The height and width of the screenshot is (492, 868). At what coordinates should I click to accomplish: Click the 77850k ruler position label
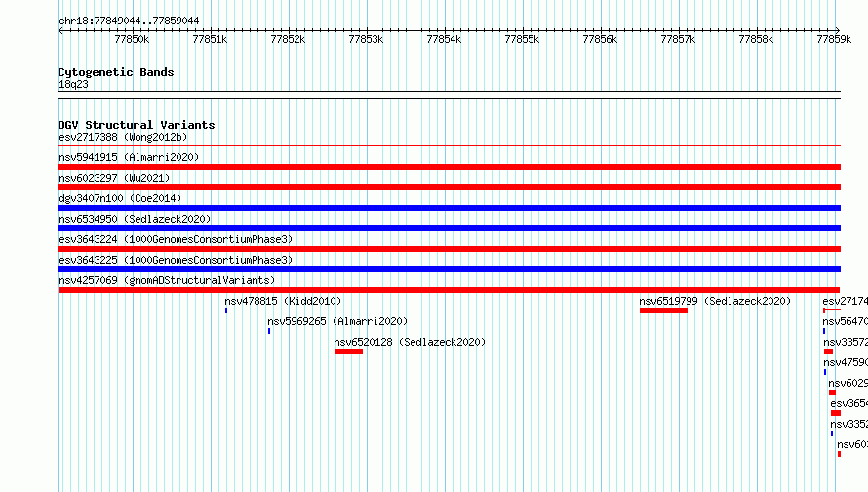(x=132, y=39)
